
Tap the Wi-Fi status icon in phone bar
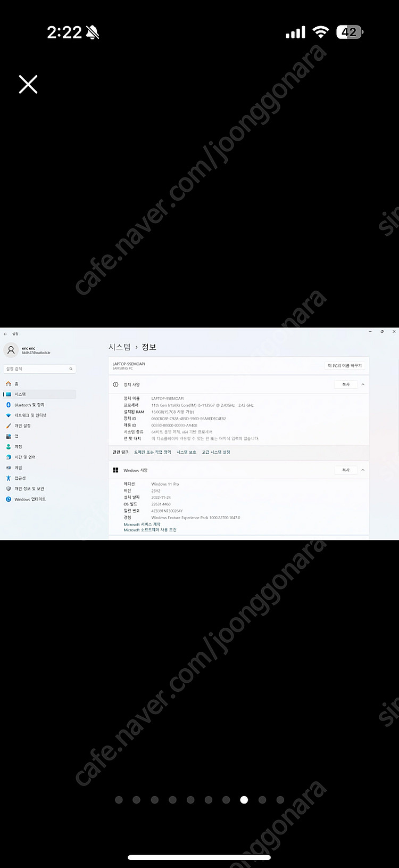(320, 32)
